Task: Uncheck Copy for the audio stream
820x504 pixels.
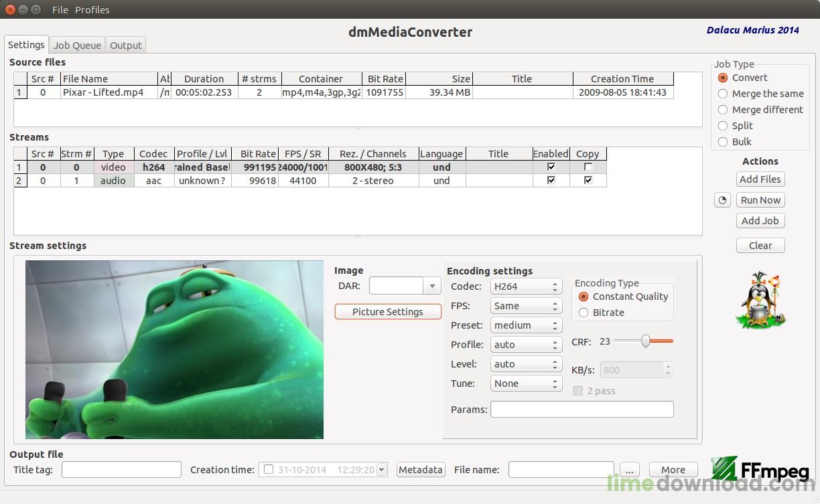Action: click(588, 180)
